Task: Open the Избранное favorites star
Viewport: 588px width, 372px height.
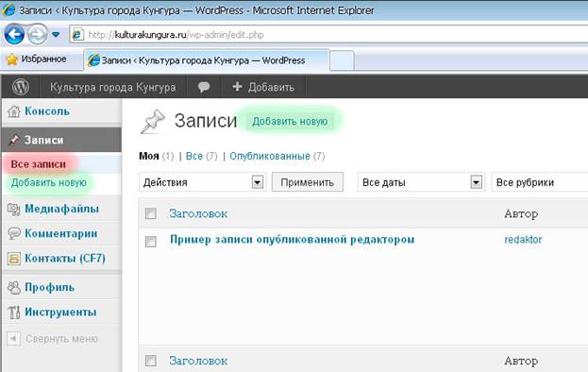Action: 12,59
